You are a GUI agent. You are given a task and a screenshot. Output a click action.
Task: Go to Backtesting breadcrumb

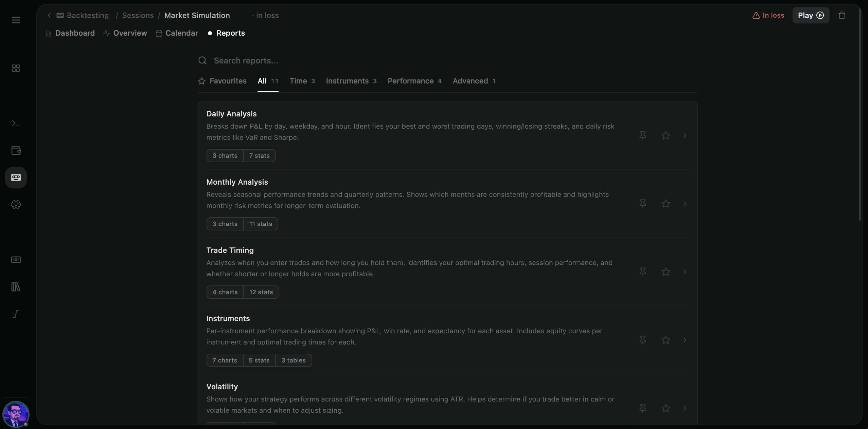83,15
